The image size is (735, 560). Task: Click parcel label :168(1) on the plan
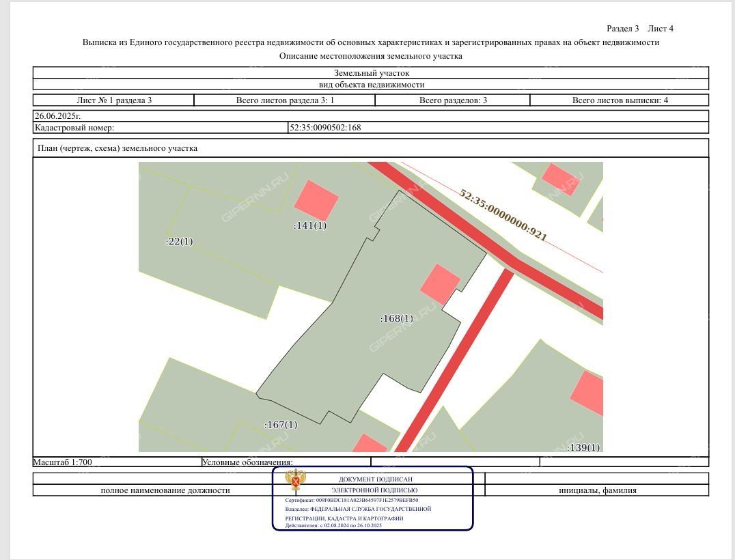(x=396, y=318)
